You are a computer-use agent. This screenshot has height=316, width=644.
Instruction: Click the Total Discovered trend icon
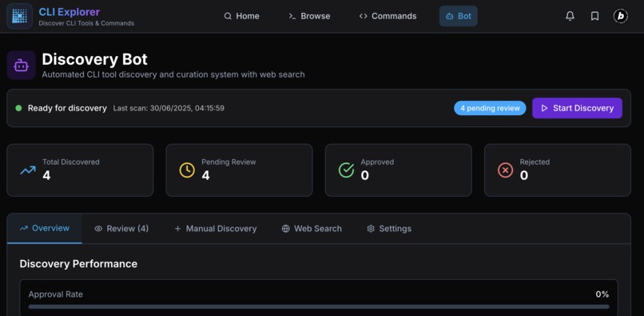click(x=28, y=170)
